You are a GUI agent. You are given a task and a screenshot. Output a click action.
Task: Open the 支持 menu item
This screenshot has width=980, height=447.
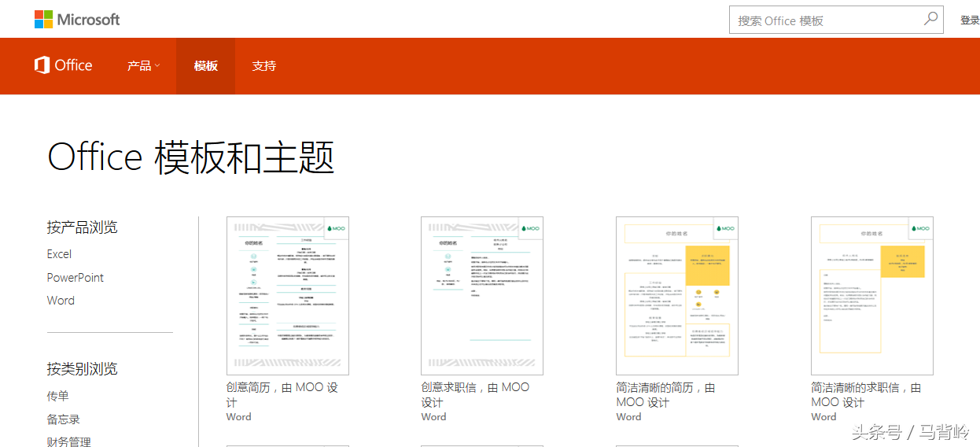(264, 66)
